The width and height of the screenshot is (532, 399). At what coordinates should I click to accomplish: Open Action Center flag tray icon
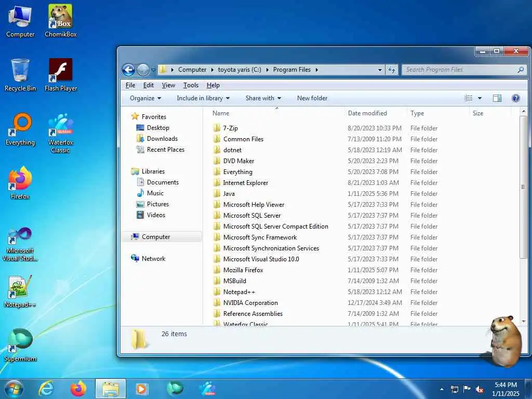(467, 389)
